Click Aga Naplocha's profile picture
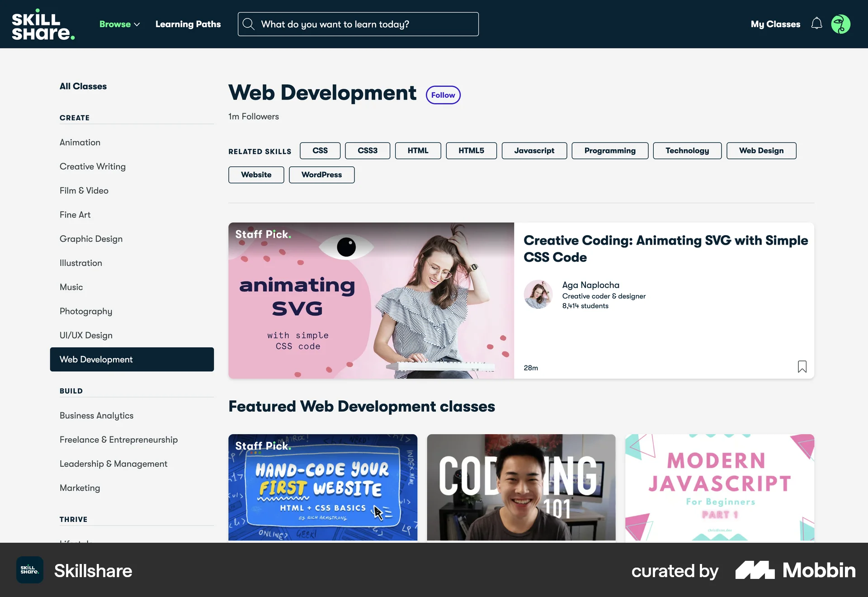This screenshot has width=868, height=597. click(538, 294)
